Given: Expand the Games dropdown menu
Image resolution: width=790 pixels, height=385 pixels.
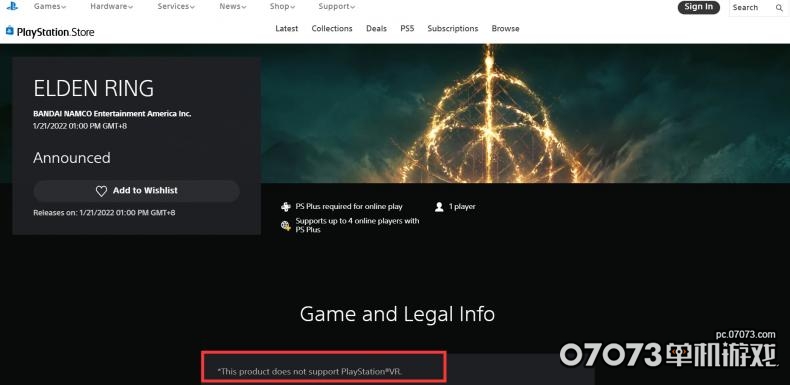Looking at the screenshot, I should tap(50, 7).
